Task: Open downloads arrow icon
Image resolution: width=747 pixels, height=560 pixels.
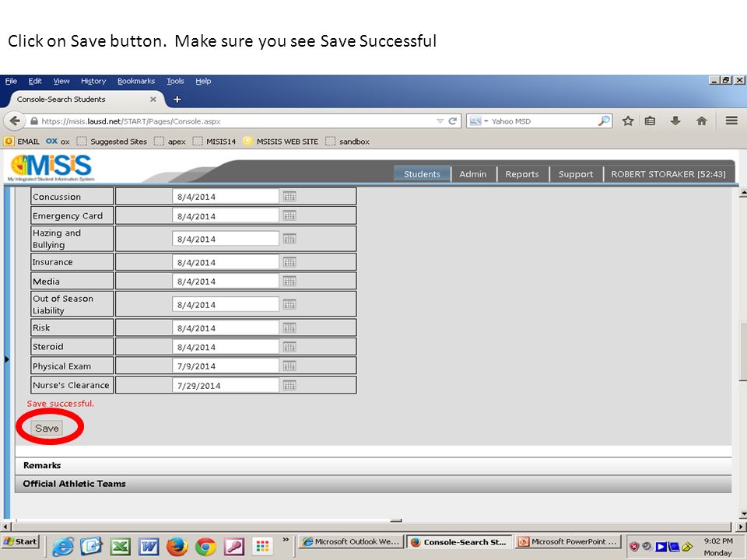Action: pyautogui.click(x=675, y=121)
